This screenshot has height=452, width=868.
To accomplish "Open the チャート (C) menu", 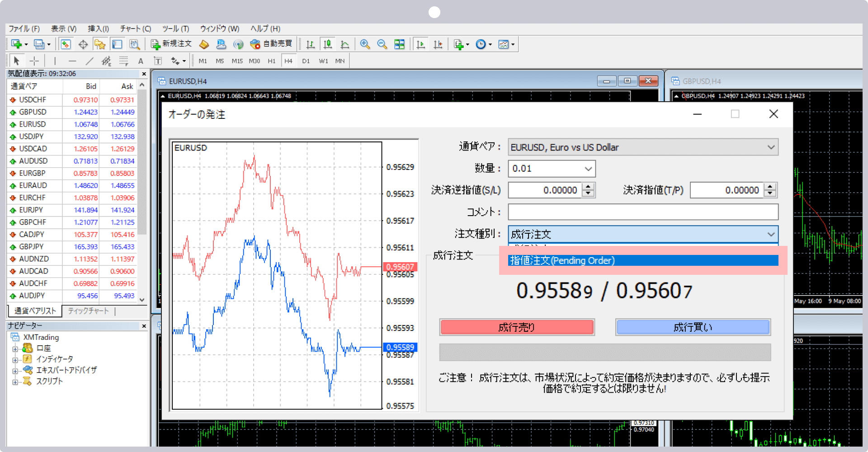I will [x=136, y=29].
